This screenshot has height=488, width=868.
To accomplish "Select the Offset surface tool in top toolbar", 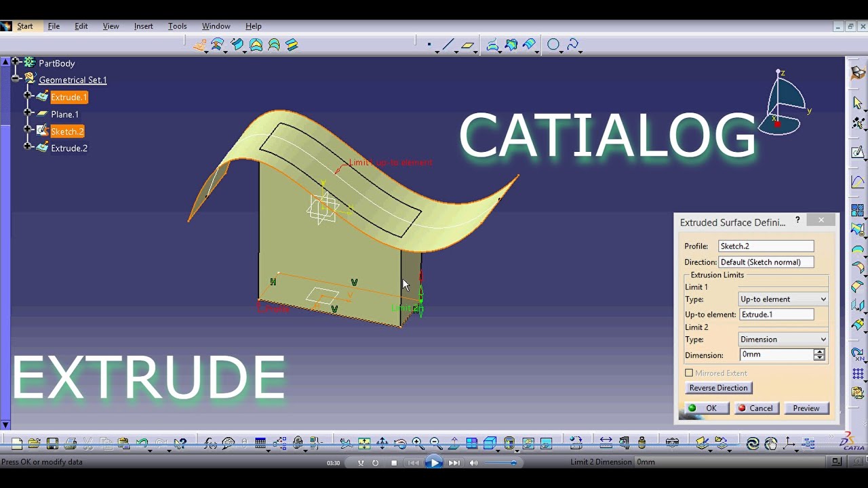I will click(x=218, y=45).
